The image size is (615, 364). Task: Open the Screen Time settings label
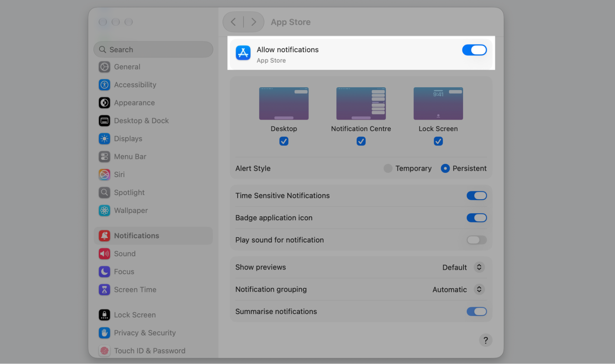[x=135, y=290]
